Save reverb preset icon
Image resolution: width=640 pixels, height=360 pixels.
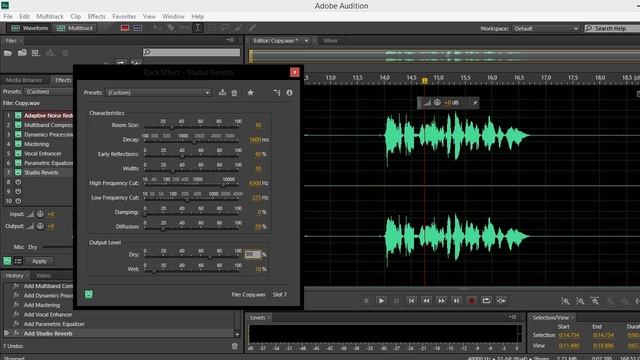(x=222, y=93)
